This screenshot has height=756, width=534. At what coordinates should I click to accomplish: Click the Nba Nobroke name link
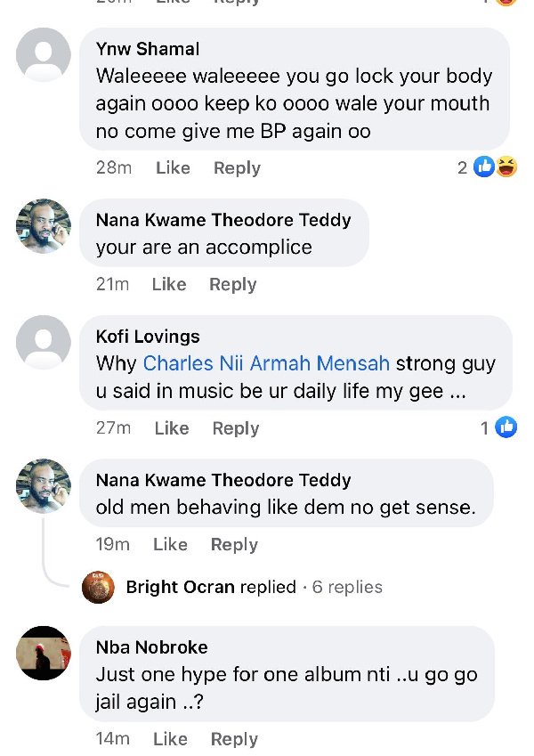tap(151, 647)
